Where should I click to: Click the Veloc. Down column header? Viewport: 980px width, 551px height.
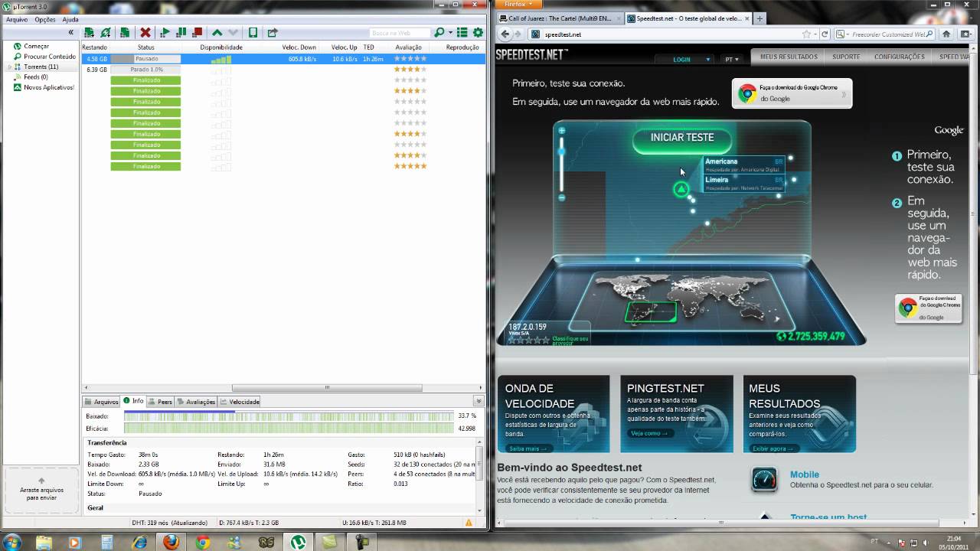coord(299,47)
